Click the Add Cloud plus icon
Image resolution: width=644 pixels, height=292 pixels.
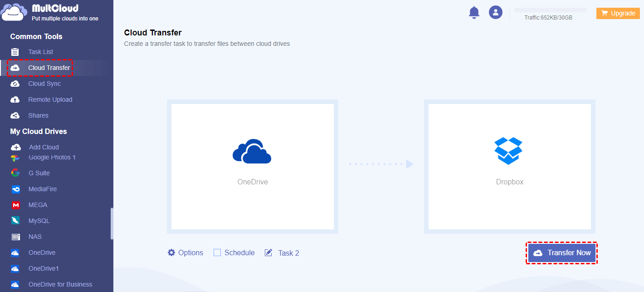(x=15, y=147)
